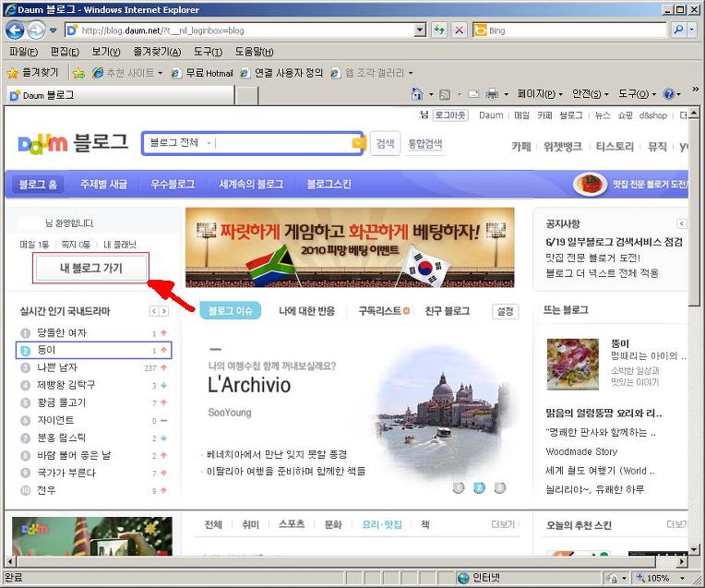
Task: Click the 통합검색 link
Action: coord(424,144)
